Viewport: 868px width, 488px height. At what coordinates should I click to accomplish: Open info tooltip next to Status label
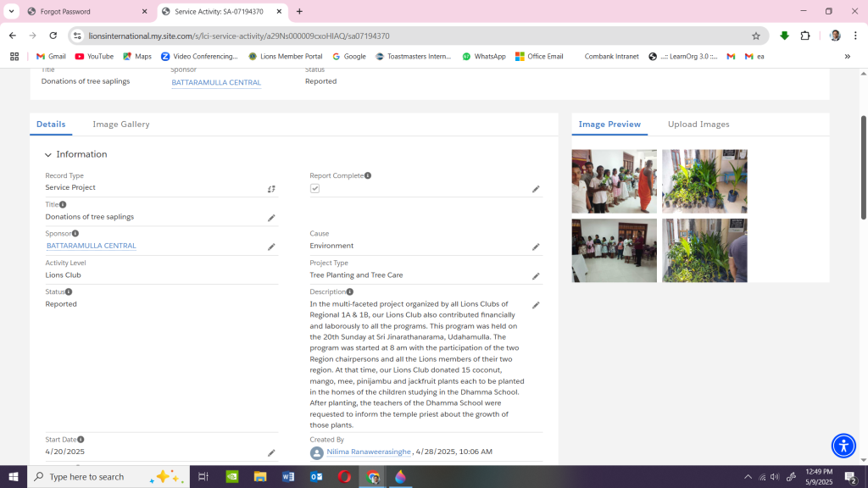pos(69,291)
